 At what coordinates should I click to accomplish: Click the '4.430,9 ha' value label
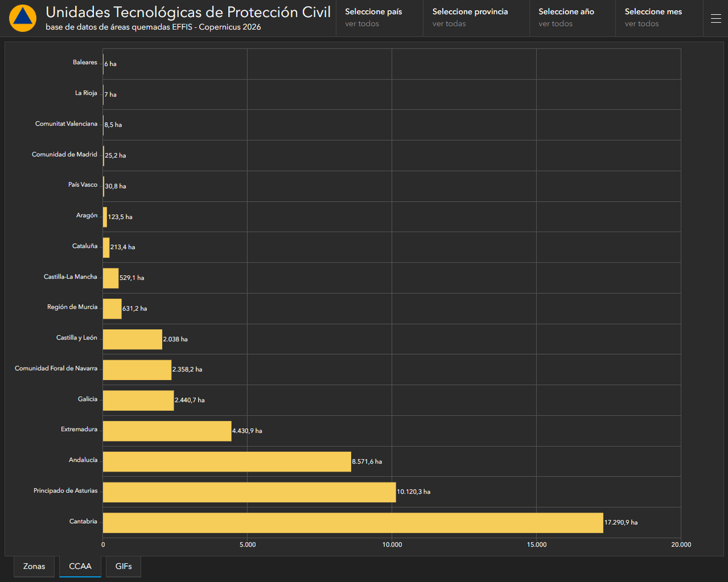coord(248,431)
